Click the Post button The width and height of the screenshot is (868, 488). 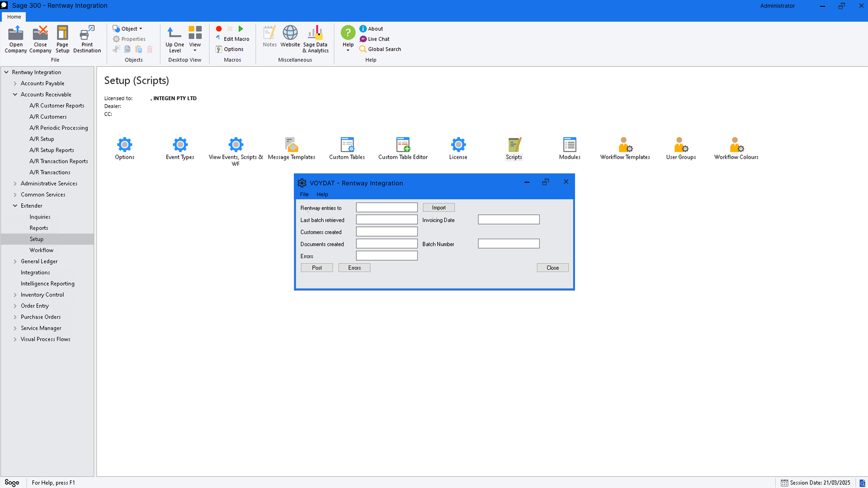(317, 267)
